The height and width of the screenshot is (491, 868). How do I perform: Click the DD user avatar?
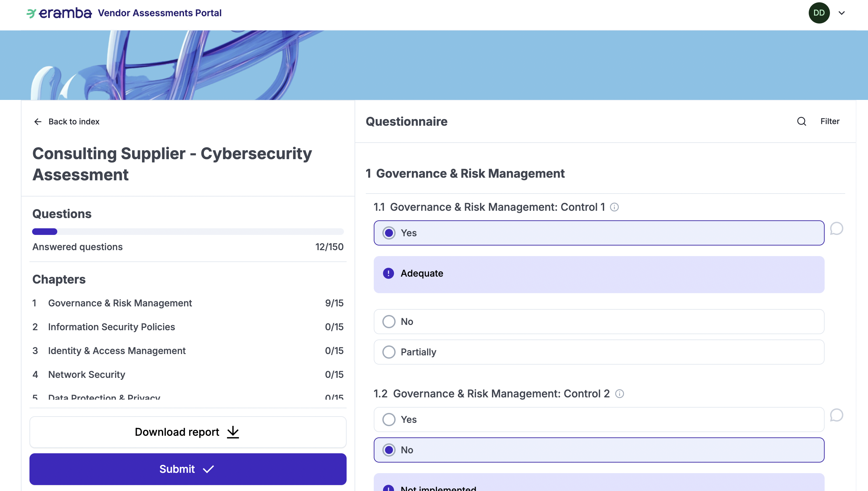(x=819, y=13)
